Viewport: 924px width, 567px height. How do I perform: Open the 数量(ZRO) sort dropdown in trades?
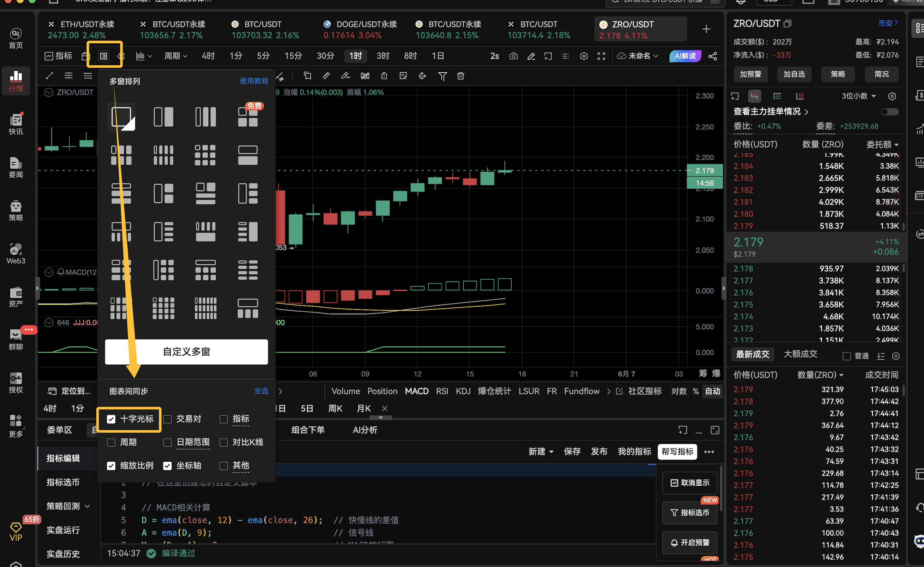pyautogui.click(x=821, y=375)
